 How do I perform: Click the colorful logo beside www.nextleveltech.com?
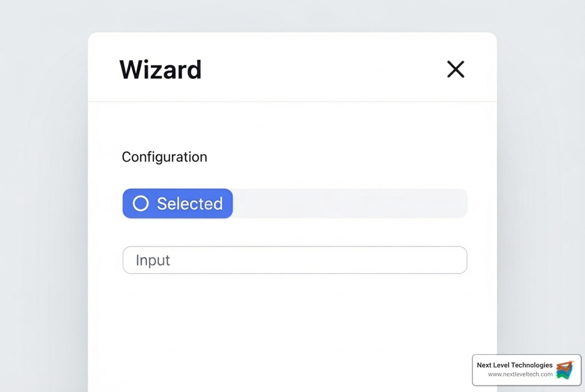click(x=565, y=370)
